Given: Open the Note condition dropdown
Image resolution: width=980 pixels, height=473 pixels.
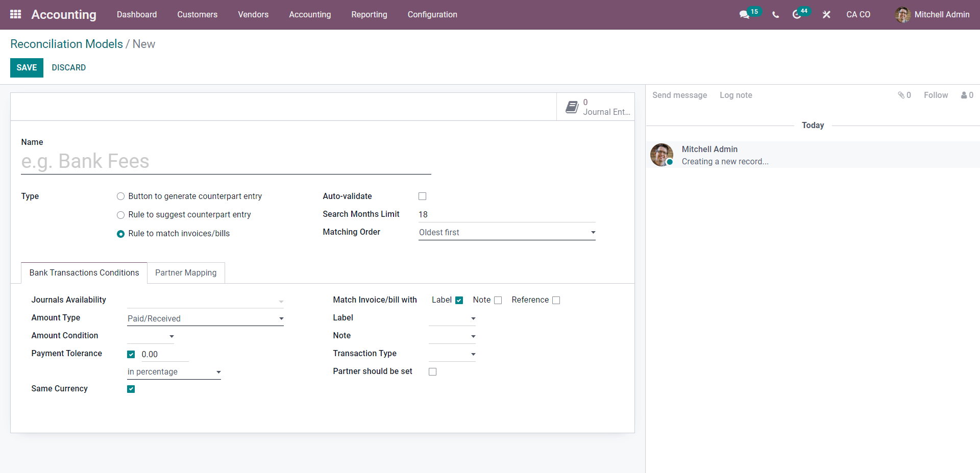Looking at the screenshot, I should click(x=452, y=336).
